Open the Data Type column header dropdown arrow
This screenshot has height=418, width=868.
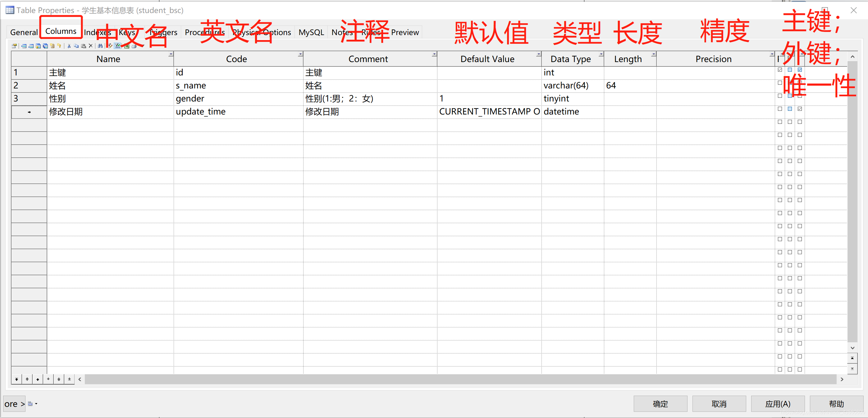[601, 54]
